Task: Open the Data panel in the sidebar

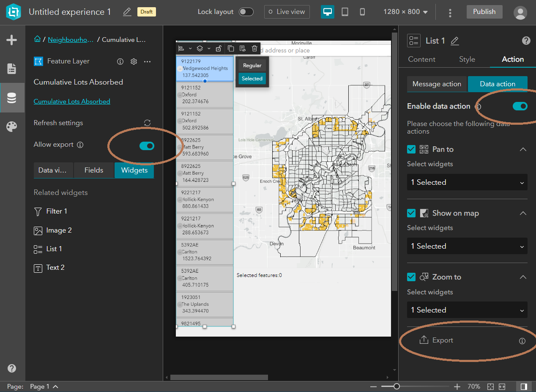Action: [12, 98]
